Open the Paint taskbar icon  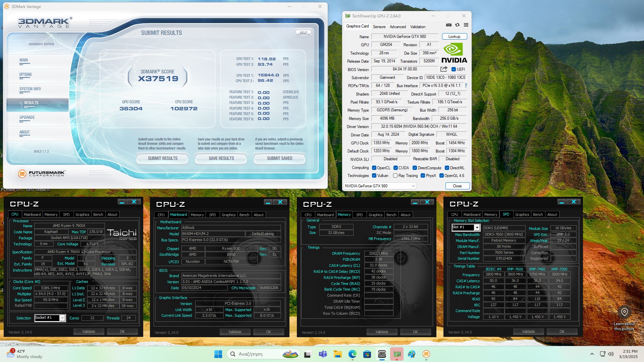click(x=412, y=354)
